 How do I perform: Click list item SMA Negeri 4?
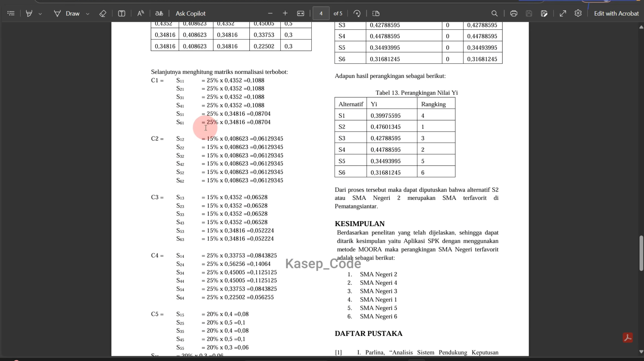(378, 283)
